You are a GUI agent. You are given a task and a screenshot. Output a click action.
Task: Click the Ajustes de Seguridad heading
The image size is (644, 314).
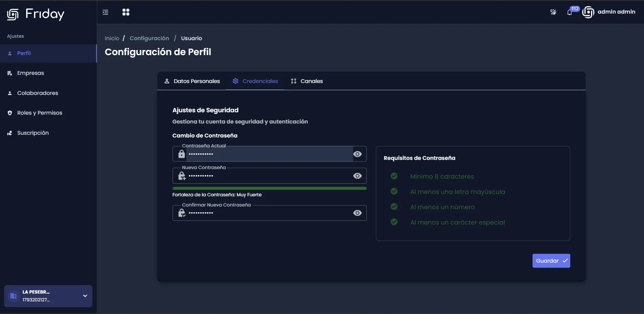(x=205, y=110)
